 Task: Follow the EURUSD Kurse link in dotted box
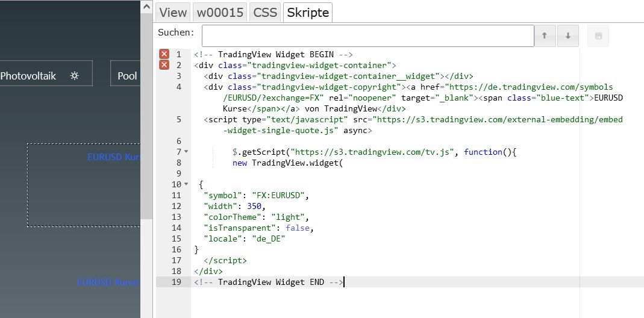[114, 157]
